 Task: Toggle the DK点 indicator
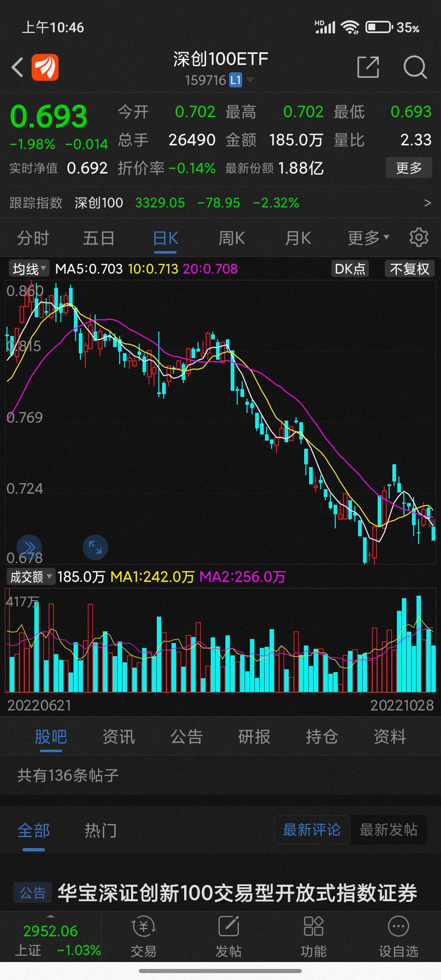point(350,269)
